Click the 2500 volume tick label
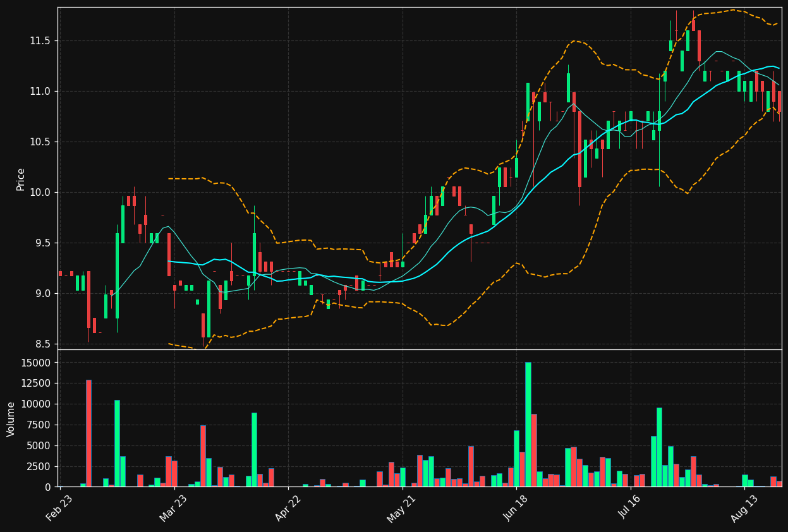Screen dimensions: 788x532 39,466
